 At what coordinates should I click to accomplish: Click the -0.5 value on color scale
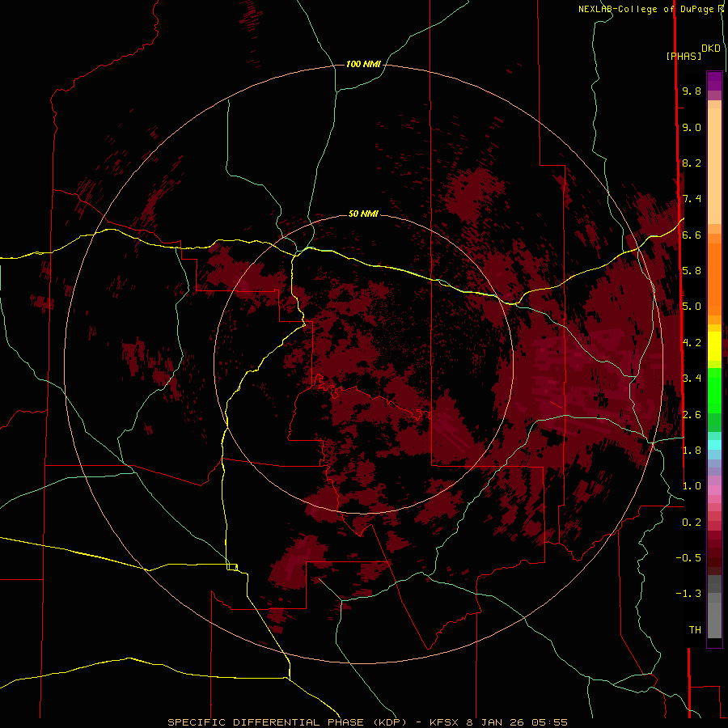pyautogui.click(x=688, y=558)
